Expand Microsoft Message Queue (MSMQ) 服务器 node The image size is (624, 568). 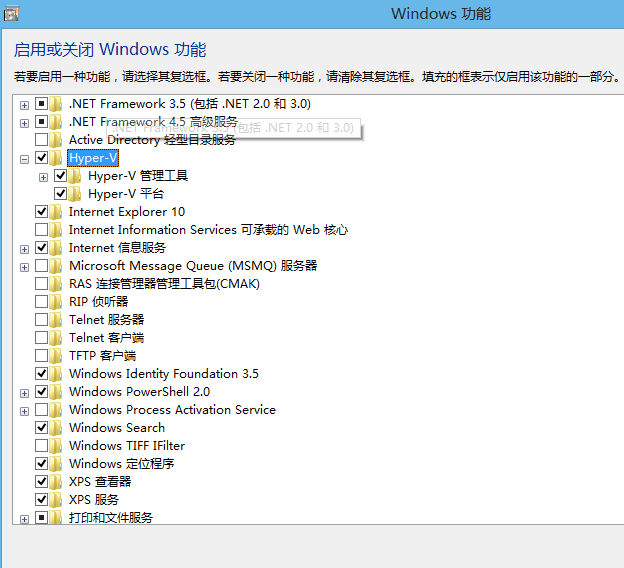pyautogui.click(x=24, y=267)
